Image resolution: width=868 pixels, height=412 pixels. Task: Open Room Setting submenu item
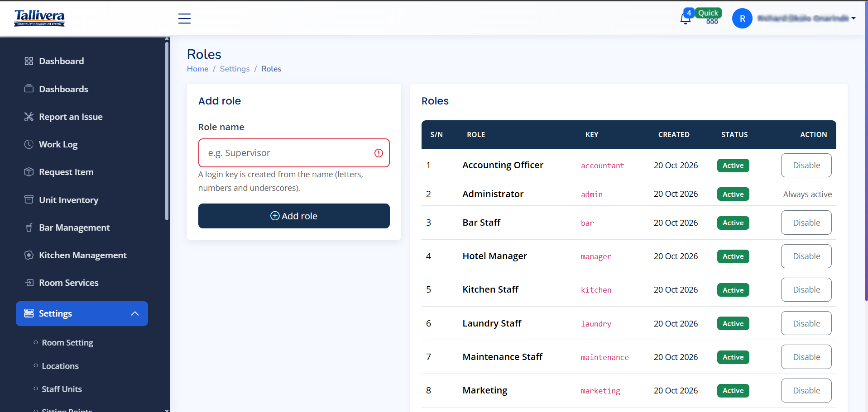[x=67, y=342]
